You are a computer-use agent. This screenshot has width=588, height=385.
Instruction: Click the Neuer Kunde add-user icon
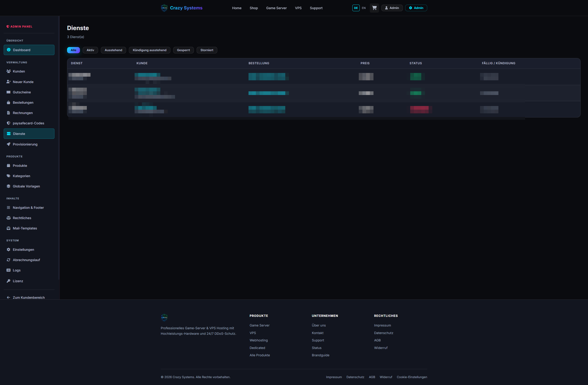coord(8,82)
